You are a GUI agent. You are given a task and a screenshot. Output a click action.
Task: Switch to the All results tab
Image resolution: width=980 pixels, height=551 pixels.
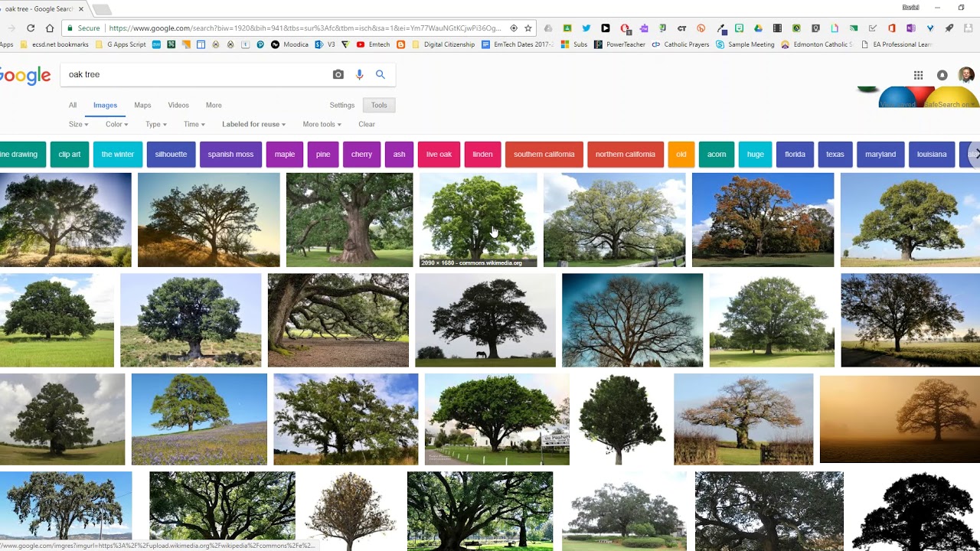point(73,105)
